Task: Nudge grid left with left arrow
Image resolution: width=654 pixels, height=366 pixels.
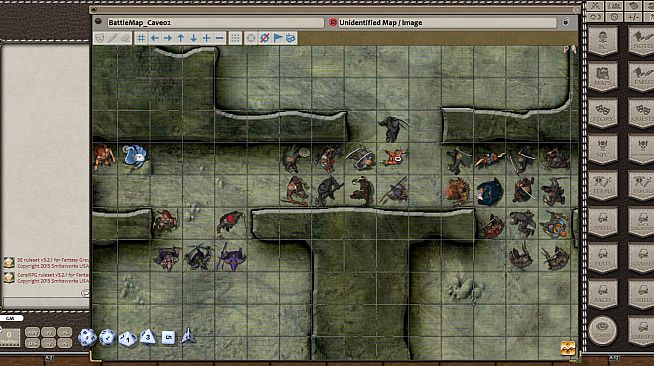Action: (x=154, y=38)
